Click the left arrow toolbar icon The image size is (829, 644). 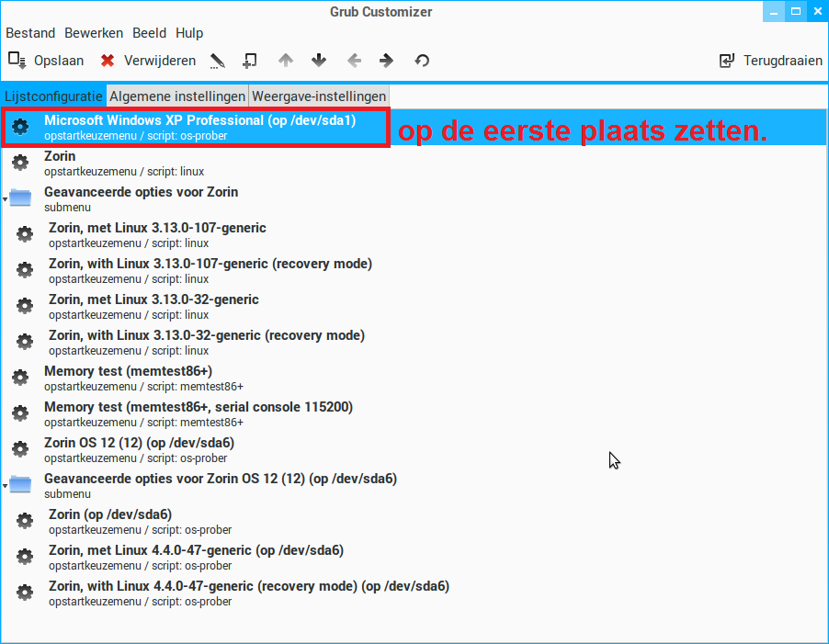(354, 61)
